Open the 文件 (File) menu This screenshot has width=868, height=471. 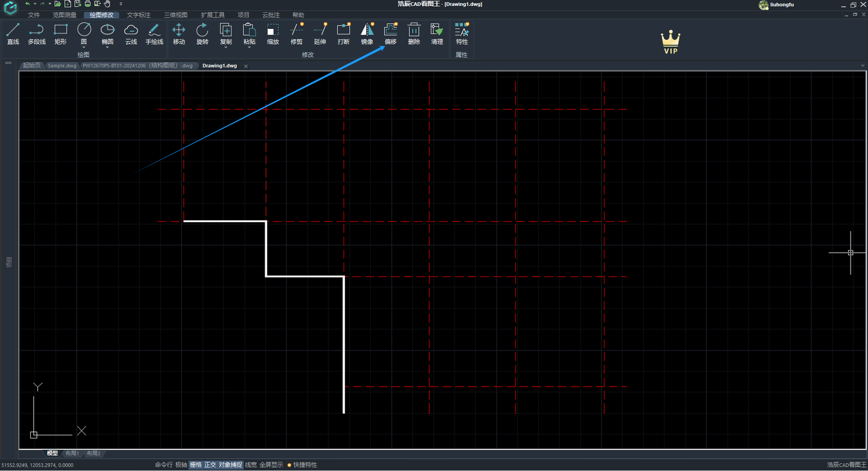tap(34, 15)
